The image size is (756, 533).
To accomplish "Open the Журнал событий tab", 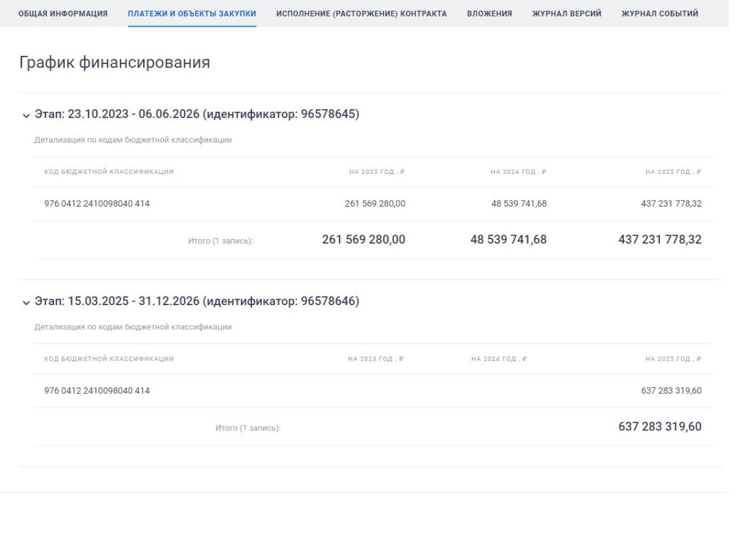I will 659,13.
